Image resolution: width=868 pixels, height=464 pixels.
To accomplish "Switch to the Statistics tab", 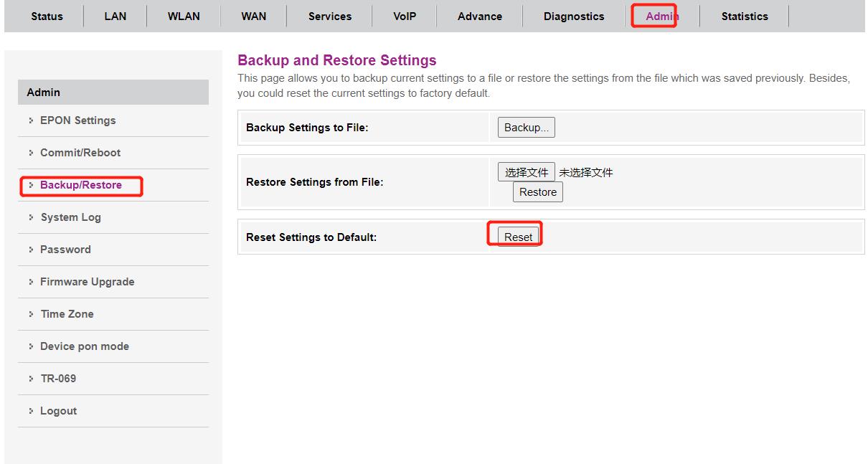I will [744, 16].
